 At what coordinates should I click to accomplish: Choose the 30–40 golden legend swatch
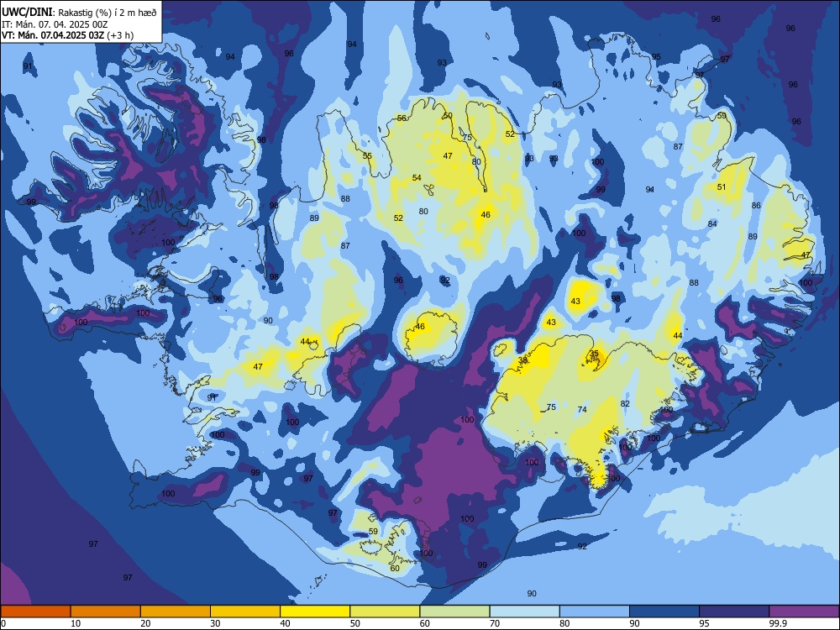click(245, 612)
